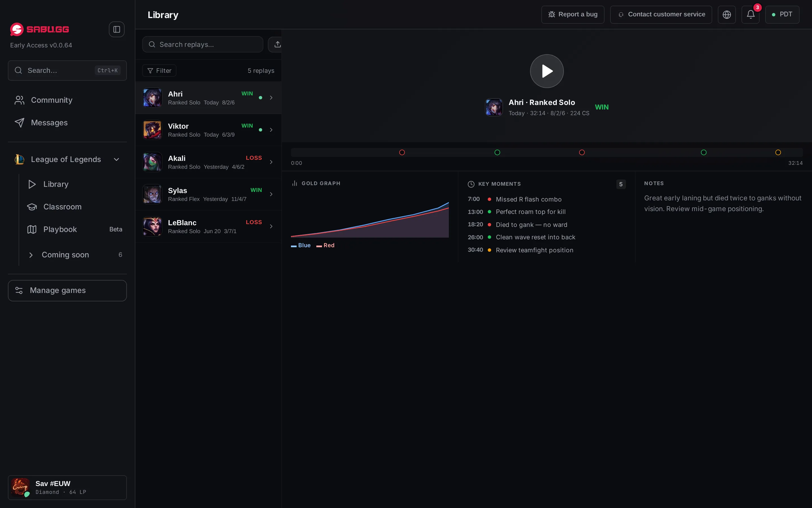Click the green timeline marker at 13:00
812x508 pixels.
click(497, 152)
